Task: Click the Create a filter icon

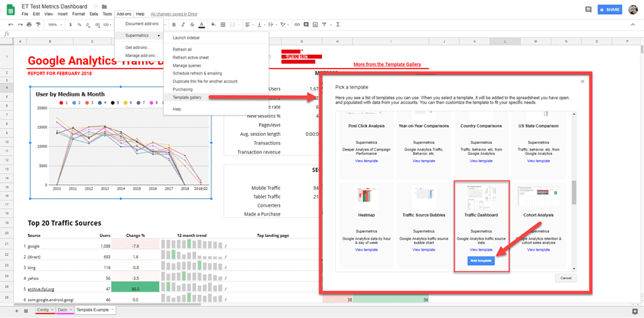Action: click(x=324, y=25)
